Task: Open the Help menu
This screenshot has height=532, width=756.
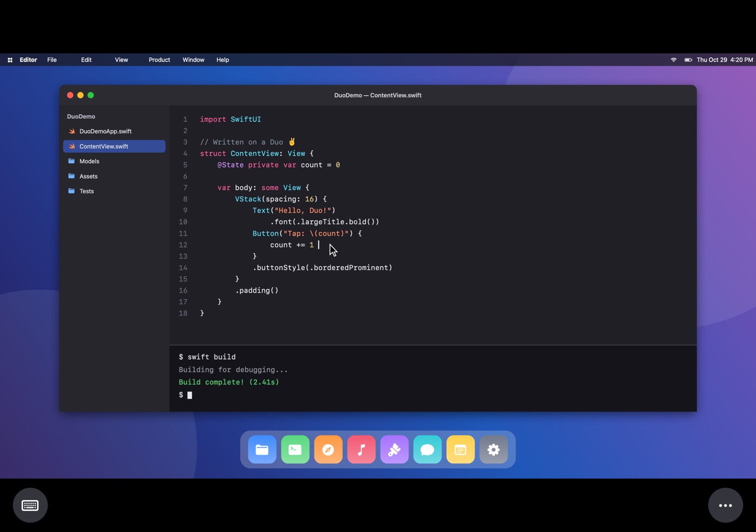Action: (x=222, y=60)
